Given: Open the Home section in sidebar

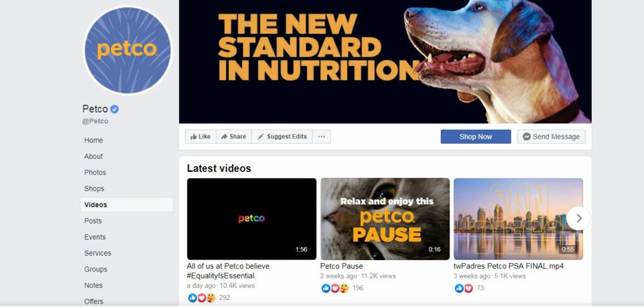Looking at the screenshot, I should click(x=94, y=140).
